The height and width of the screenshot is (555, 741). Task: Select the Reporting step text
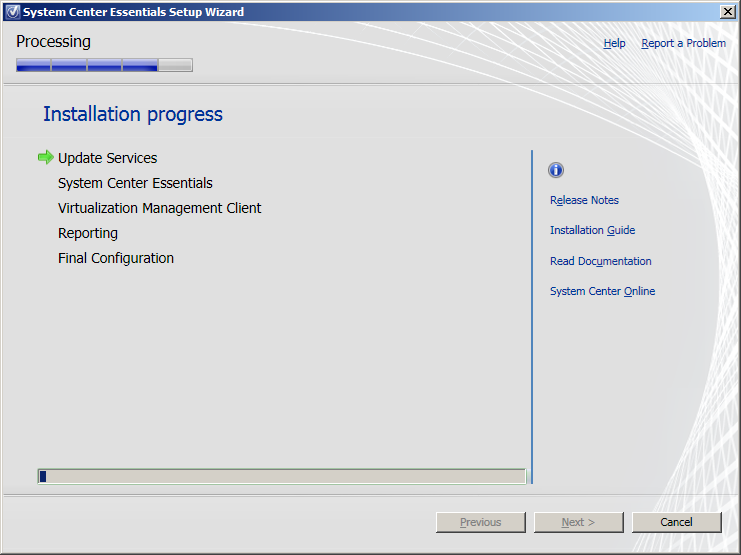[x=88, y=234]
